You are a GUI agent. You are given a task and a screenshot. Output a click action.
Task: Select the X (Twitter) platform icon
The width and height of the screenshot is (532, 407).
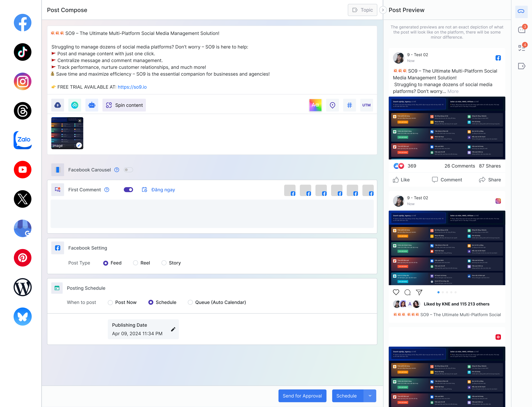[x=22, y=199]
